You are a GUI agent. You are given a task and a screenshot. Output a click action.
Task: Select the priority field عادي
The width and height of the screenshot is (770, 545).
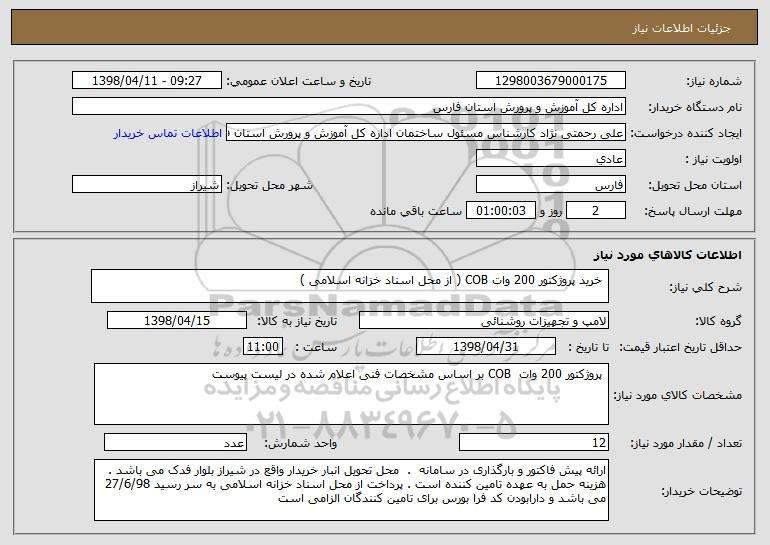coord(550,159)
